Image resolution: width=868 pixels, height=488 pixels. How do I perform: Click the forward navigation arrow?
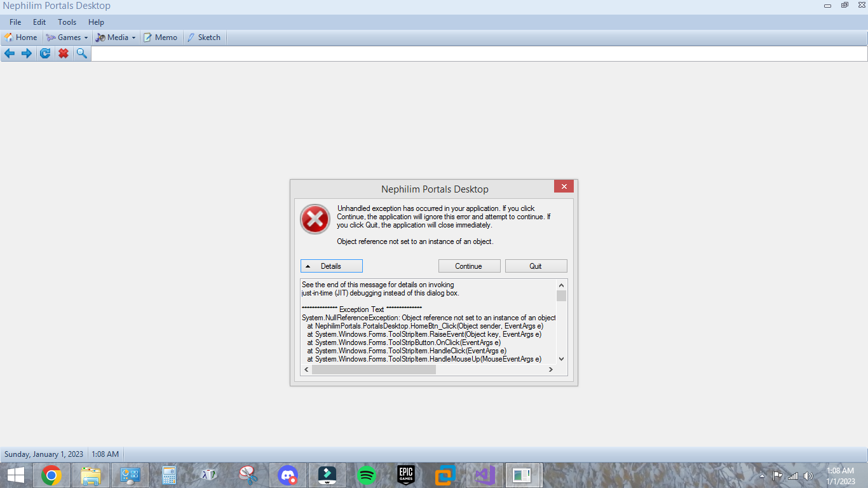pyautogui.click(x=26, y=53)
